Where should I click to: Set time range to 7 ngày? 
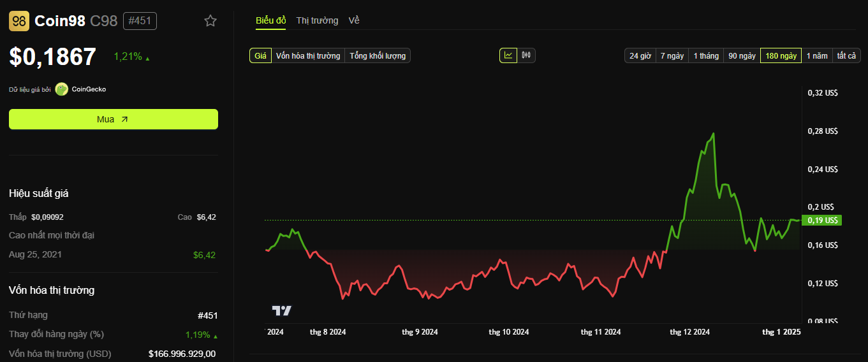click(672, 55)
